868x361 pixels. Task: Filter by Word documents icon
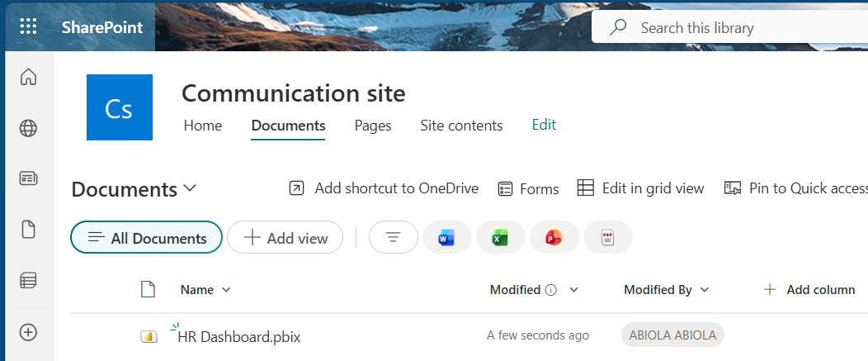coord(446,237)
